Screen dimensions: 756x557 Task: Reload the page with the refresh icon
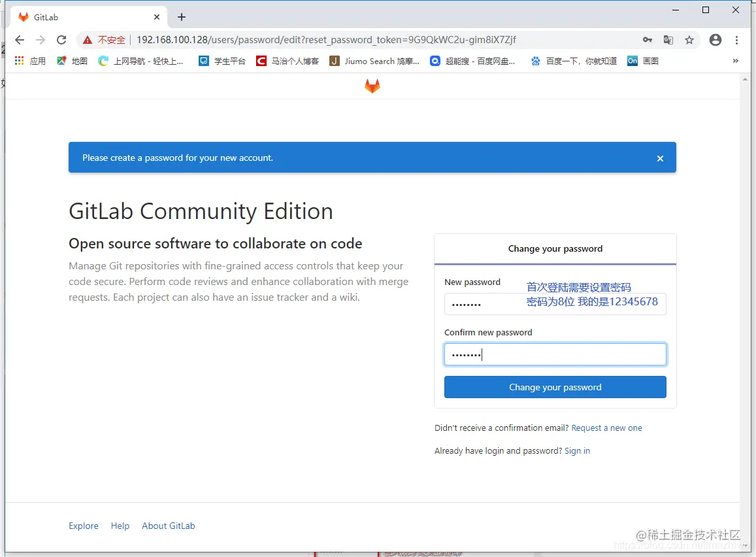[61, 40]
